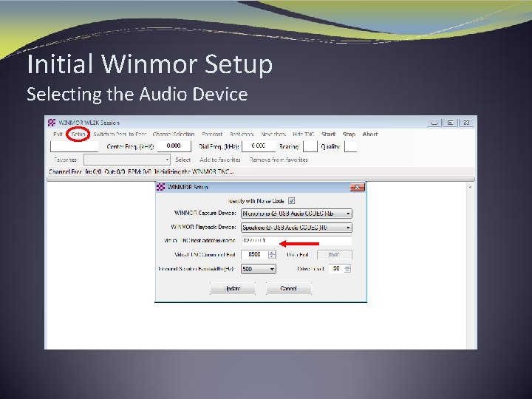Click the Bearing field
The image size is (532, 399).
310,146
